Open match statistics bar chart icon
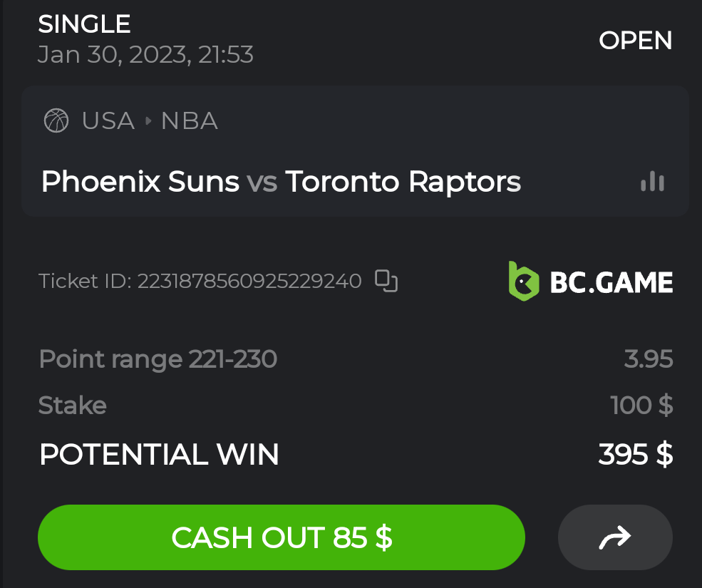This screenshot has height=588, width=702. coord(652,182)
